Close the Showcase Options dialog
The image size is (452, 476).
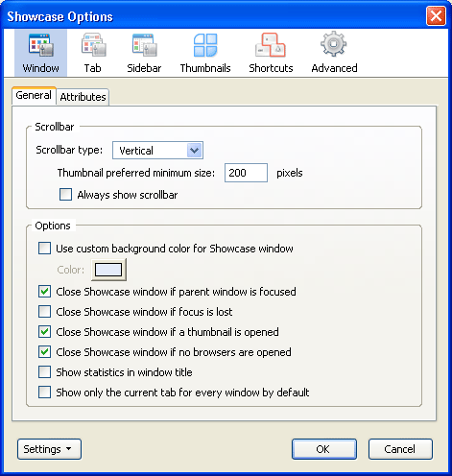click(436, 15)
